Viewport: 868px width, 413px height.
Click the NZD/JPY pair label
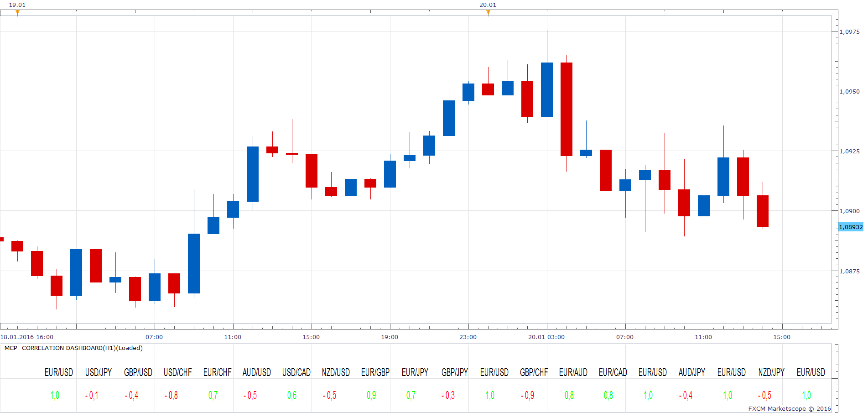[x=771, y=372]
